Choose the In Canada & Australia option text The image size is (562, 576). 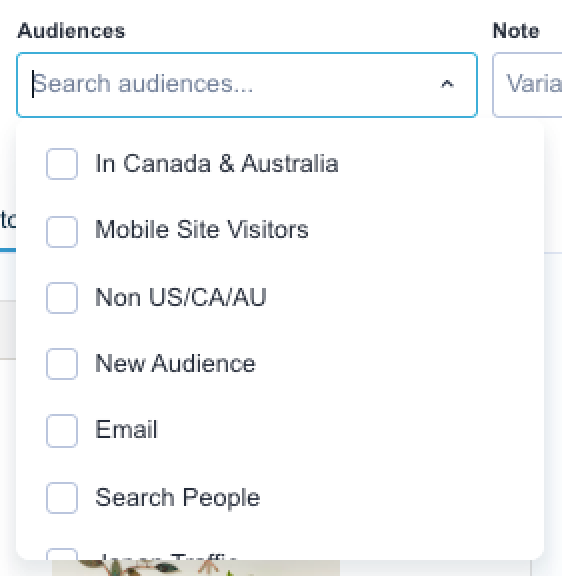point(216,163)
